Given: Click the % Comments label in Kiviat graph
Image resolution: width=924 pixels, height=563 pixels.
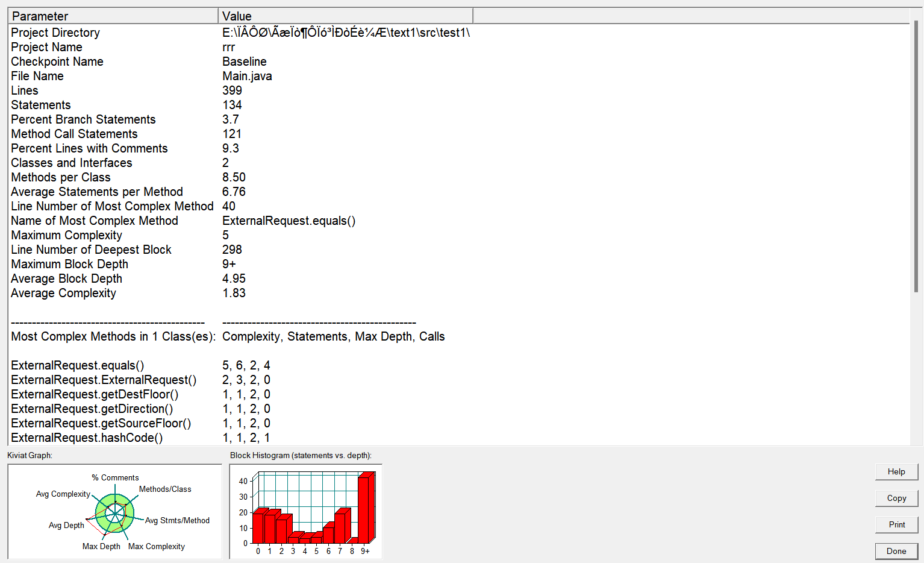Looking at the screenshot, I should (115, 477).
